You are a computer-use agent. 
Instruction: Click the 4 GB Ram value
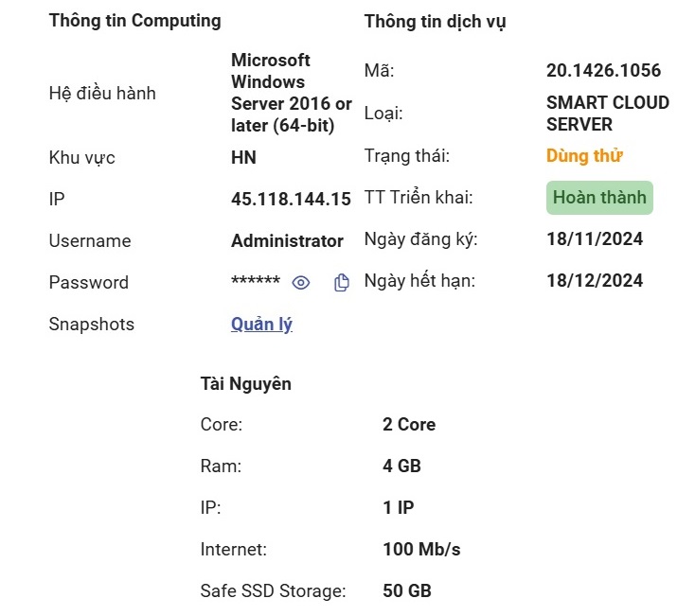401,466
